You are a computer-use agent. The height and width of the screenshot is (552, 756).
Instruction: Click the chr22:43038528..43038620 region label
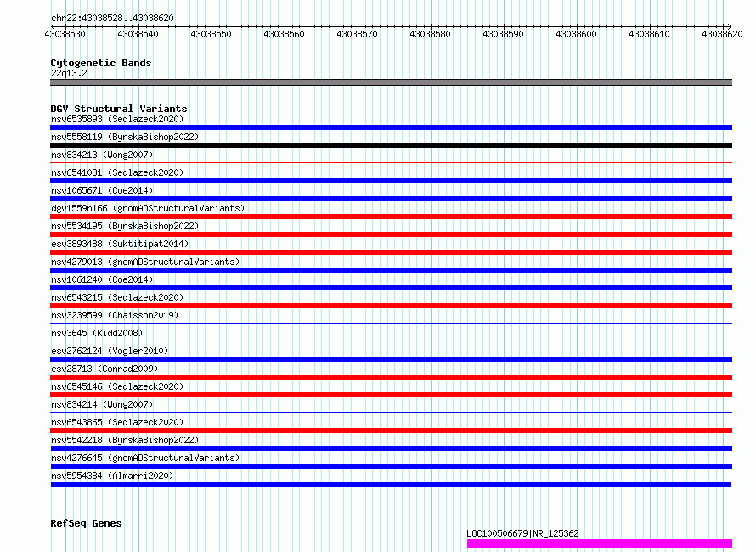[x=112, y=19]
